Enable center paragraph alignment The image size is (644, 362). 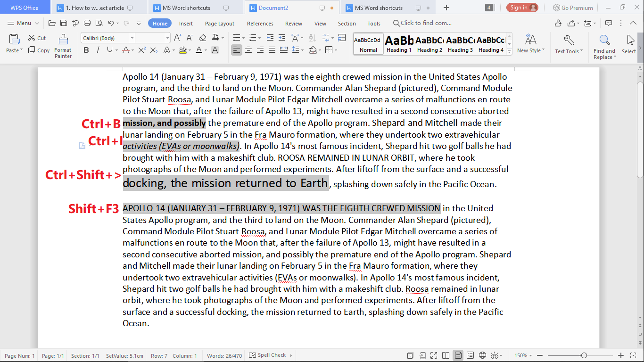(x=248, y=50)
